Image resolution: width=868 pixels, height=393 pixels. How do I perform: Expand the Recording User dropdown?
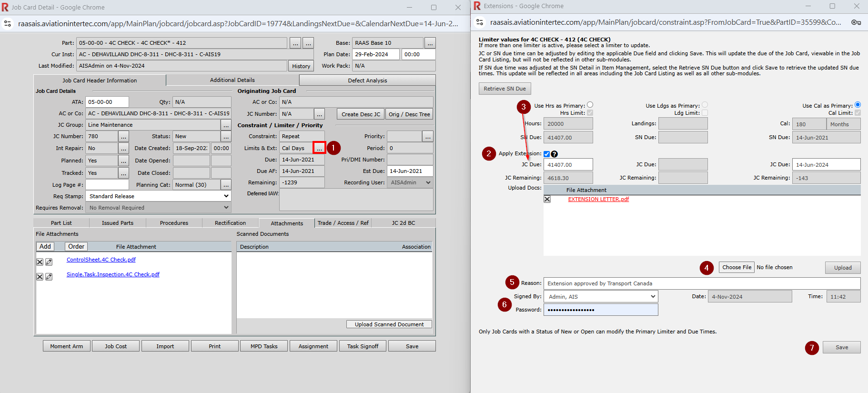[428, 182]
